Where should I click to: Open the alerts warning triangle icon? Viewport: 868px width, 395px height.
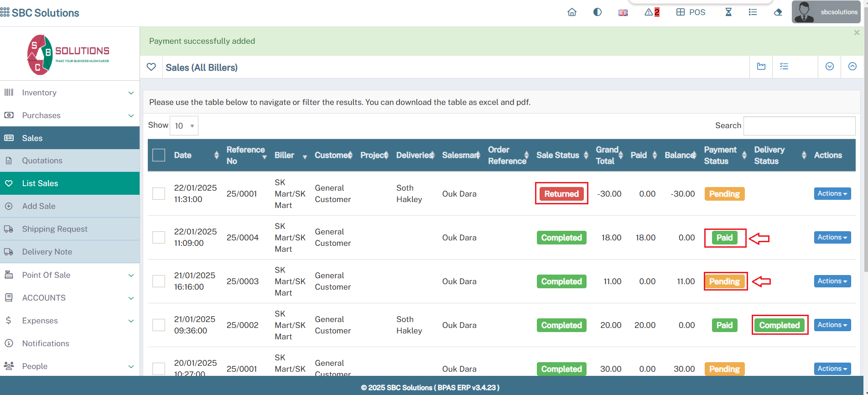651,12
